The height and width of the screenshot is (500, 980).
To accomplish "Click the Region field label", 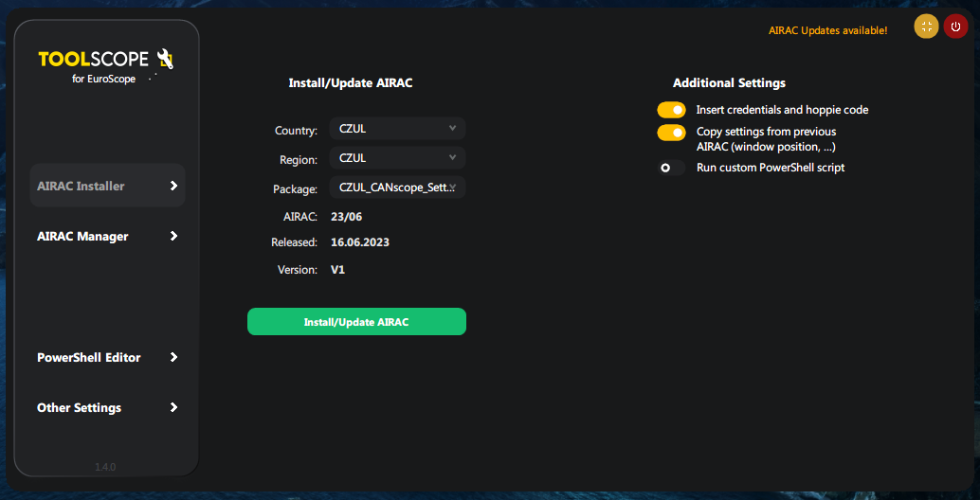I will tap(299, 160).
